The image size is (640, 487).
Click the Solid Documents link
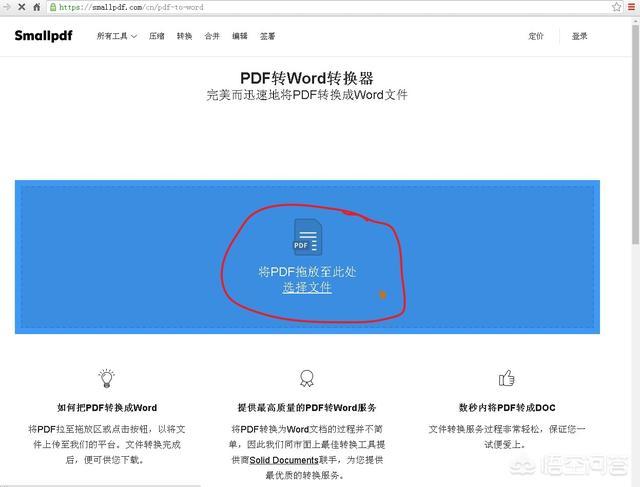[284, 460]
